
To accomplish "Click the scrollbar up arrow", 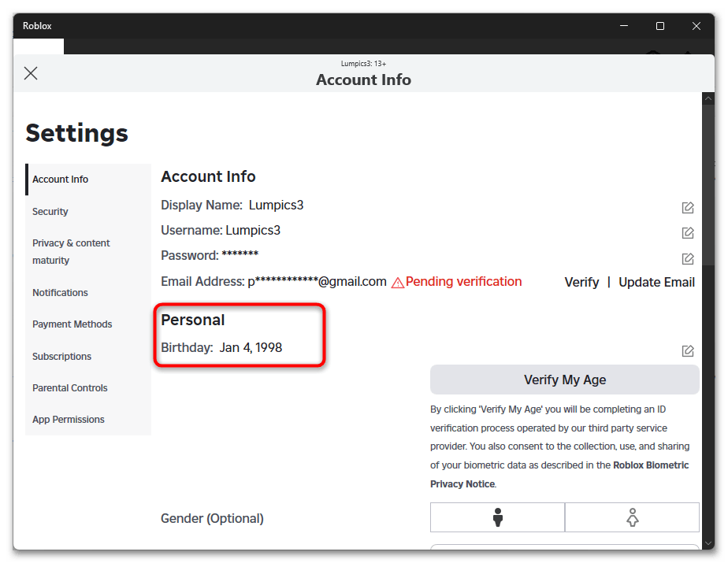I will [708, 98].
